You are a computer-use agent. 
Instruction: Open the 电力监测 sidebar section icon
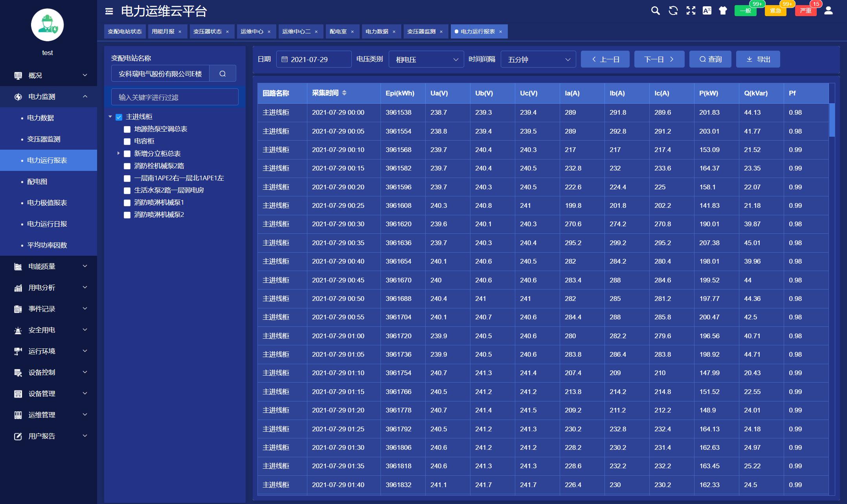[x=17, y=97]
